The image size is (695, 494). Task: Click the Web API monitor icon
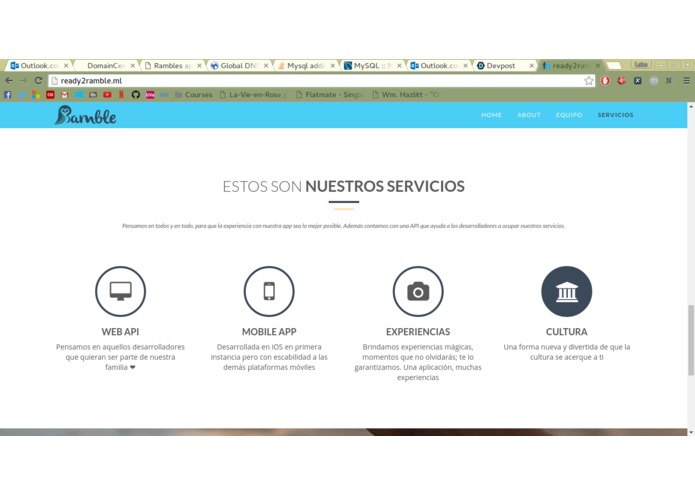[121, 291]
